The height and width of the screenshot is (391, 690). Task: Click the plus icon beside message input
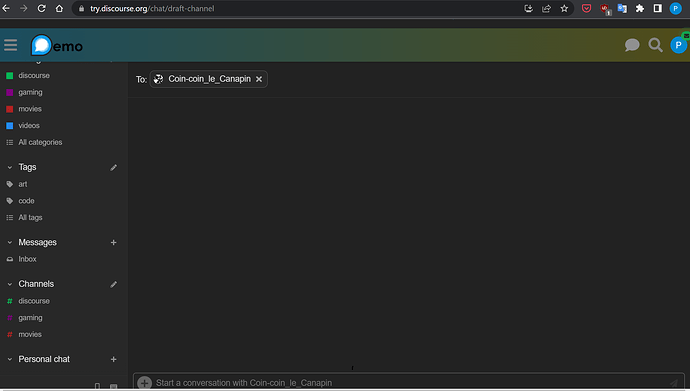(x=144, y=383)
